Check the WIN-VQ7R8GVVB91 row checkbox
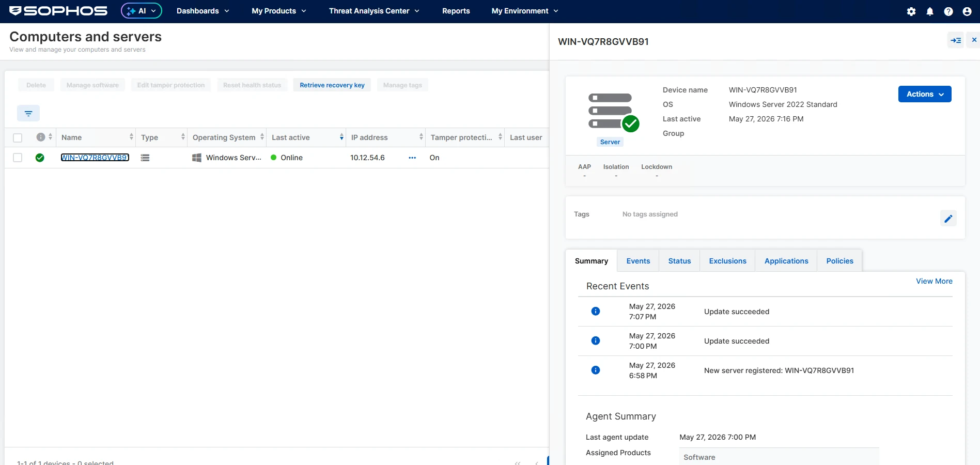Image resolution: width=980 pixels, height=465 pixels. point(18,158)
